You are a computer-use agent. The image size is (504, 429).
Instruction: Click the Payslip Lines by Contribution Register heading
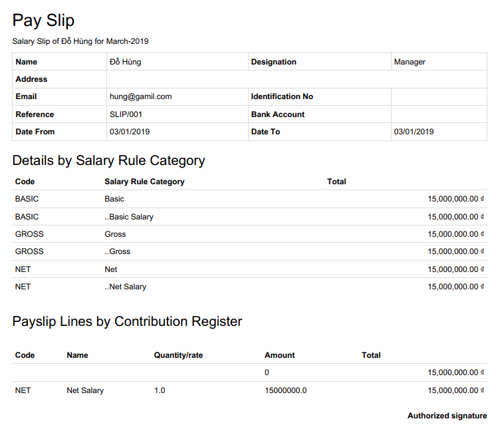127,321
